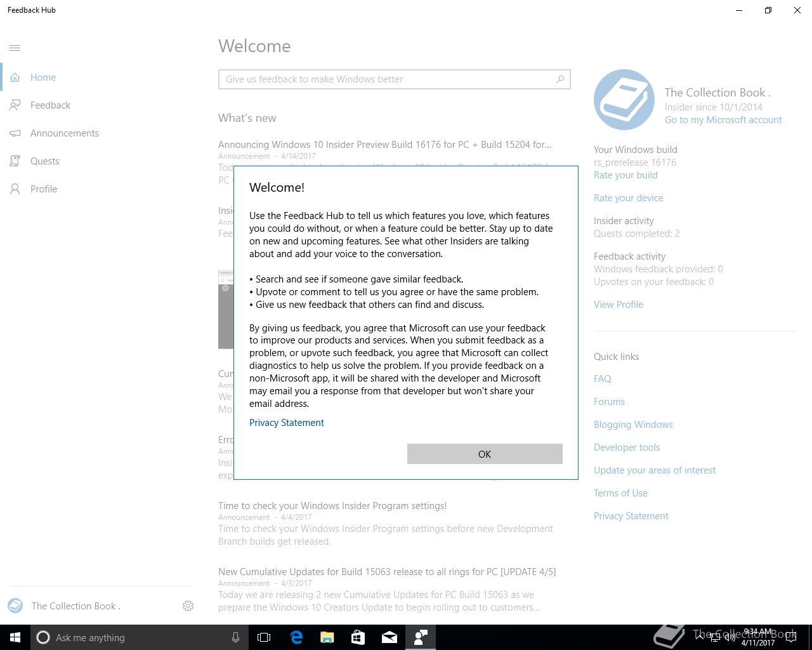Viewport: 812px width, 650px height.
Task: Open Forums quick link
Action: tap(609, 402)
